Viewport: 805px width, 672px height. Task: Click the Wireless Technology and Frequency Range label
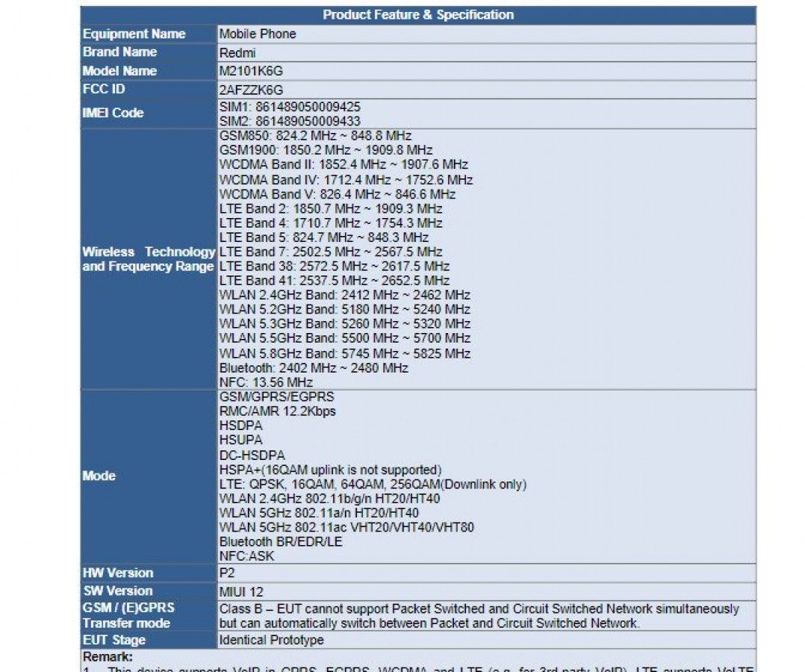click(148, 259)
